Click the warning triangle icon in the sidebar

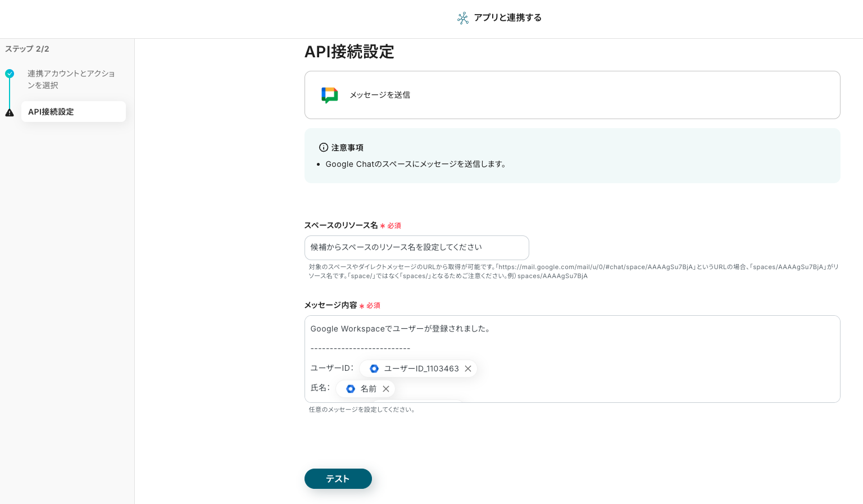tap(10, 112)
